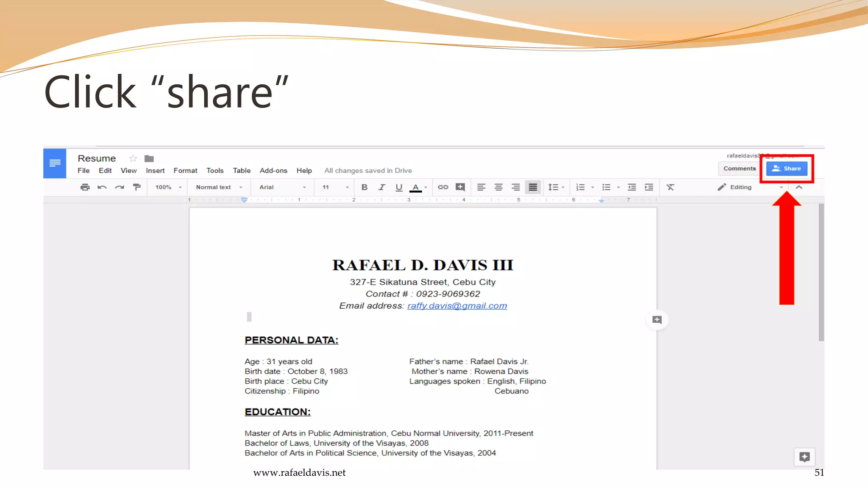This screenshot has width=868, height=488.
Task: Toggle underline formatting
Action: (x=399, y=187)
